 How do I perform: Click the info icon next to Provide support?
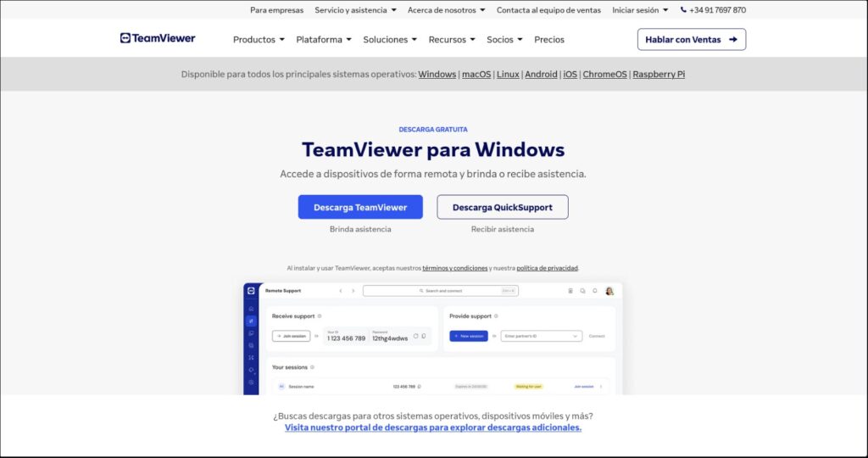496,316
